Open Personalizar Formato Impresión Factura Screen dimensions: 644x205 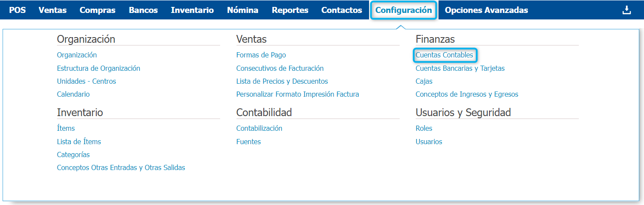tap(297, 94)
